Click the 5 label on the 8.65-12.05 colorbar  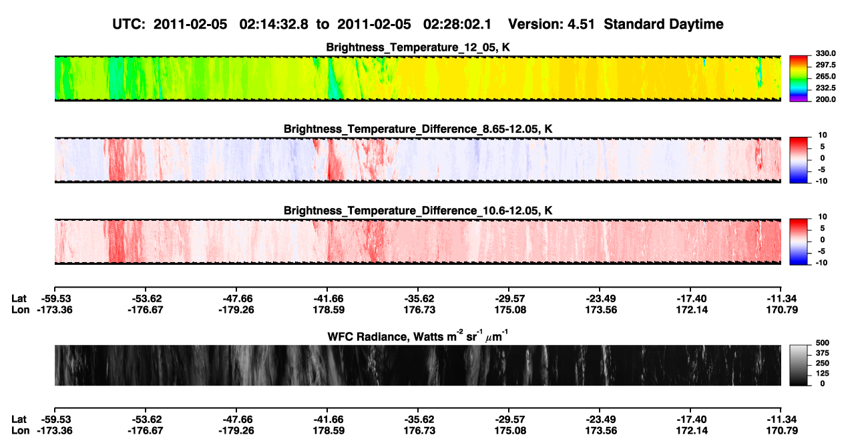[823, 146]
